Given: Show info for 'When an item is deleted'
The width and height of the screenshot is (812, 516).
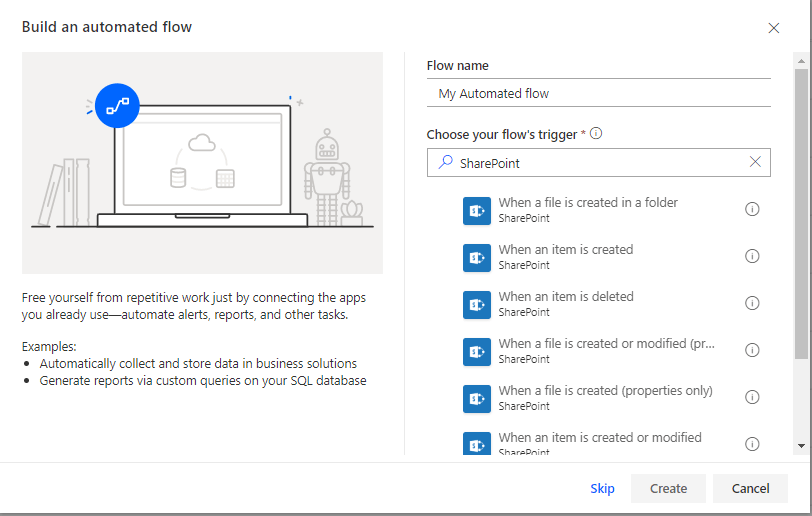Looking at the screenshot, I should (x=752, y=303).
